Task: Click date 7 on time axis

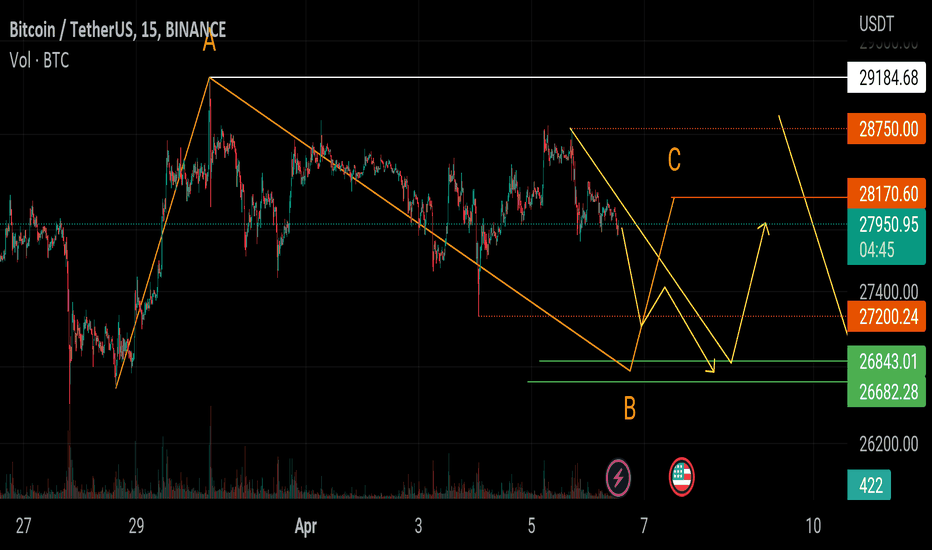Action: click(644, 526)
